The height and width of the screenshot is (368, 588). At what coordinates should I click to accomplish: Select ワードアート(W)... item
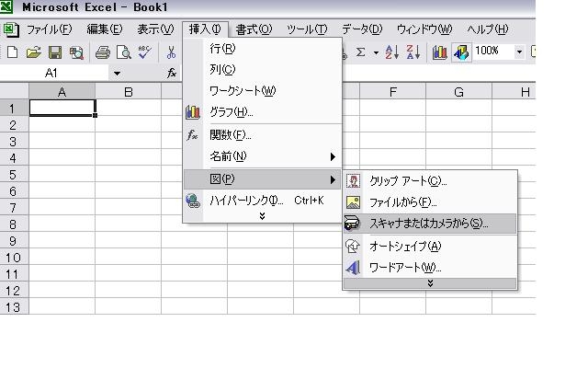coord(430,268)
